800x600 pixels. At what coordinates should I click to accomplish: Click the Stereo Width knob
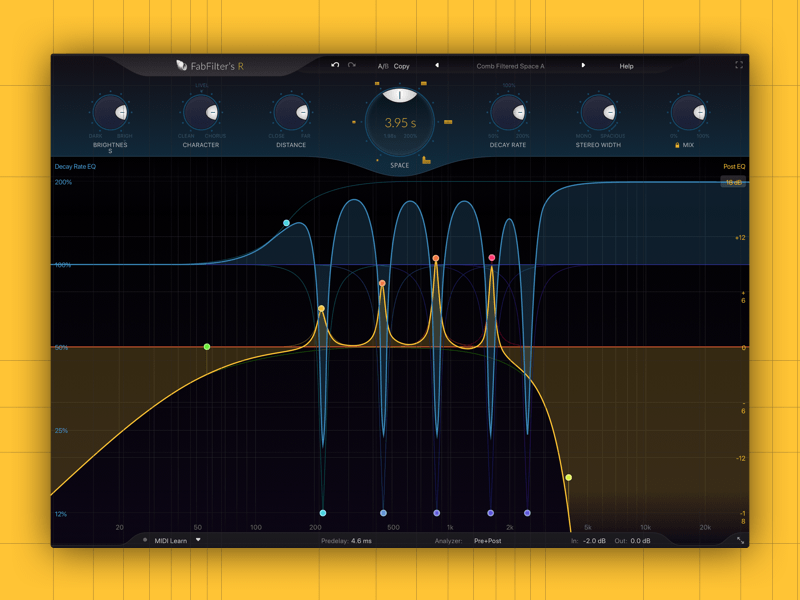pos(598,112)
